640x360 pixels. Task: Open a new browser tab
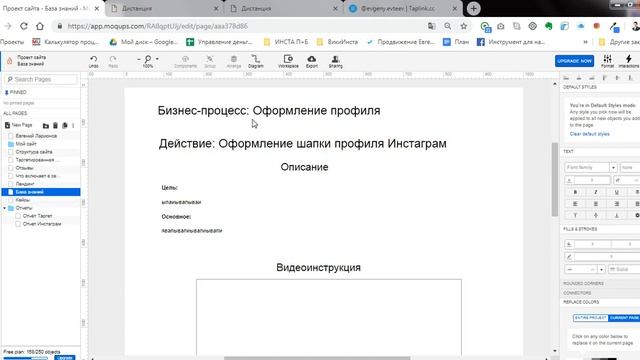[x=473, y=9]
